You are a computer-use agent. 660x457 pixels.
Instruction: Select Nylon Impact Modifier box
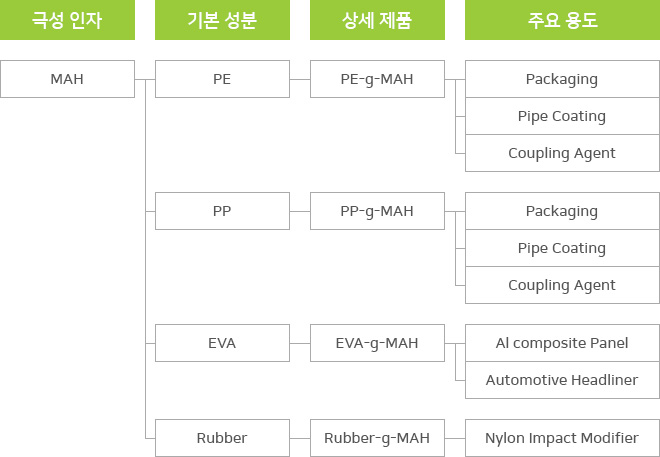[562, 438]
